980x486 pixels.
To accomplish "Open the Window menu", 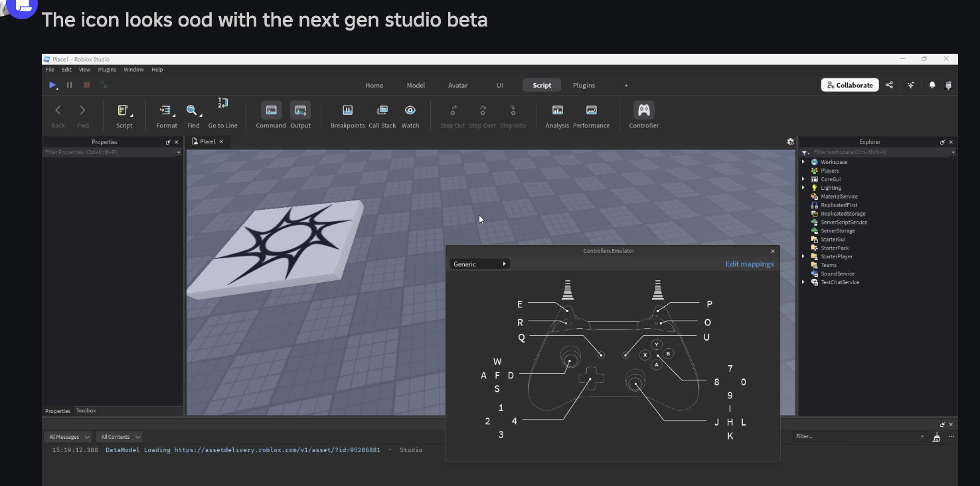I will tap(133, 70).
